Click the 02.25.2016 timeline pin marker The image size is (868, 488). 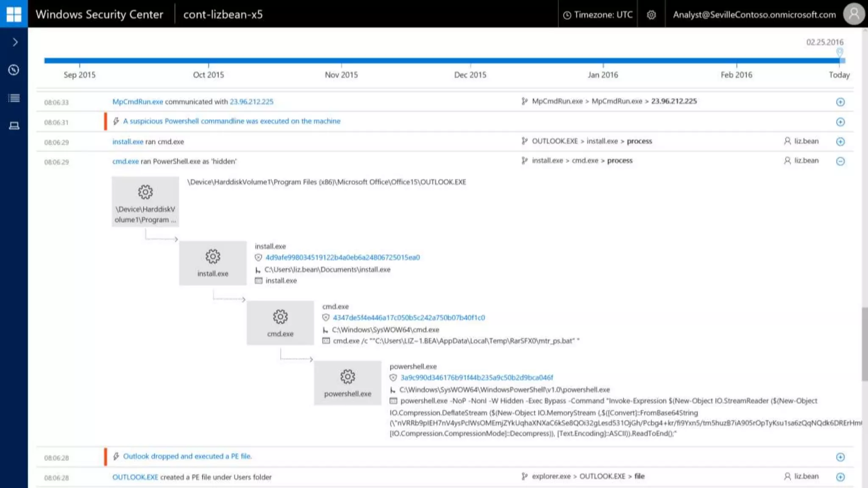tap(839, 52)
